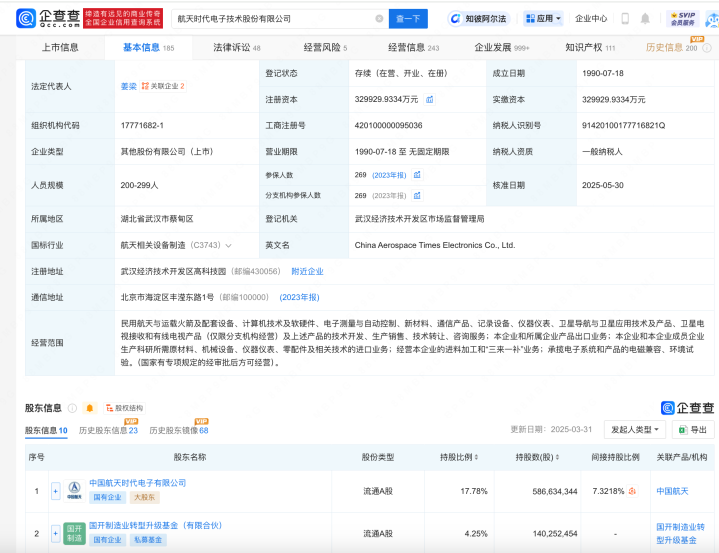This screenshot has height=553, width=719.
Task: Open (2023年报) link beside 参保人数
Action: [x=389, y=175]
